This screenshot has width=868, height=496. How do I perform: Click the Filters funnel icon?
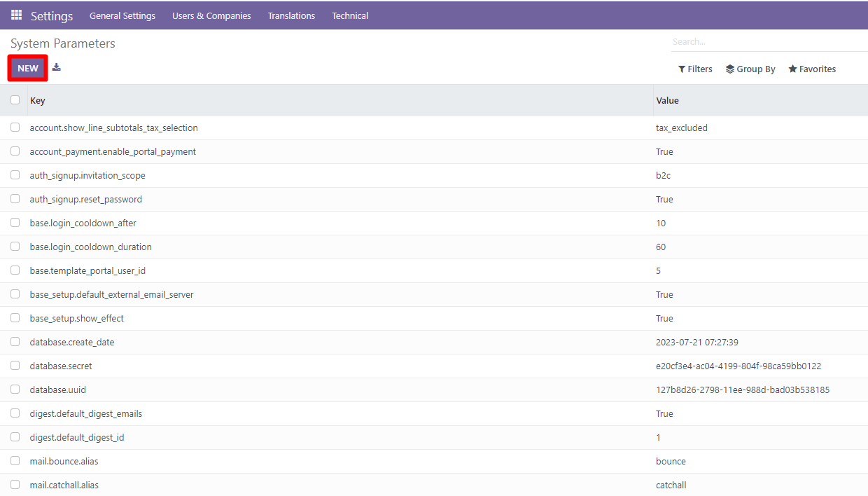681,69
